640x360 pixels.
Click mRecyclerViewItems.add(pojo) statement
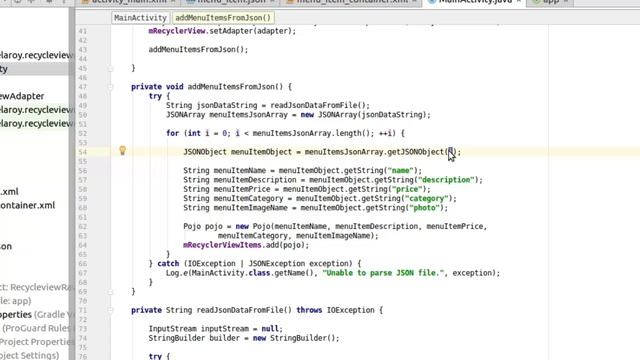[x=246, y=245]
